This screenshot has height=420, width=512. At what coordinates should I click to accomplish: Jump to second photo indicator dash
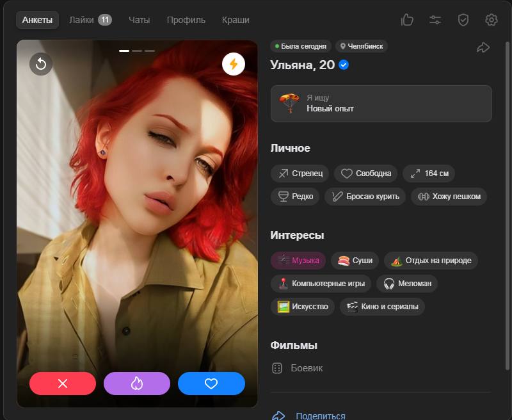pyautogui.click(x=137, y=51)
